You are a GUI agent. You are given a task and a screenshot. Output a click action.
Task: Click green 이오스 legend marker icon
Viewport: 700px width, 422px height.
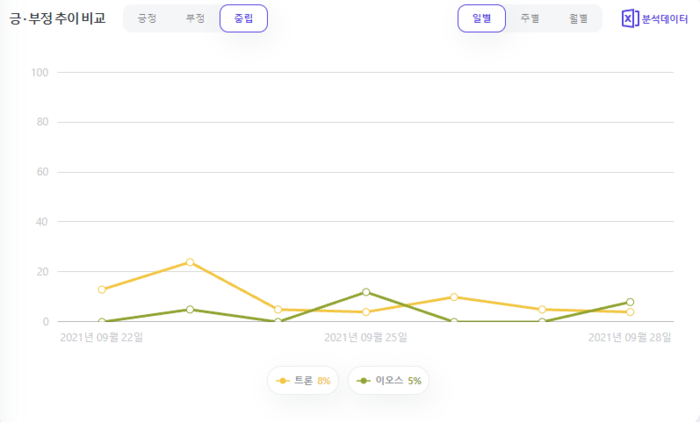[x=363, y=381]
